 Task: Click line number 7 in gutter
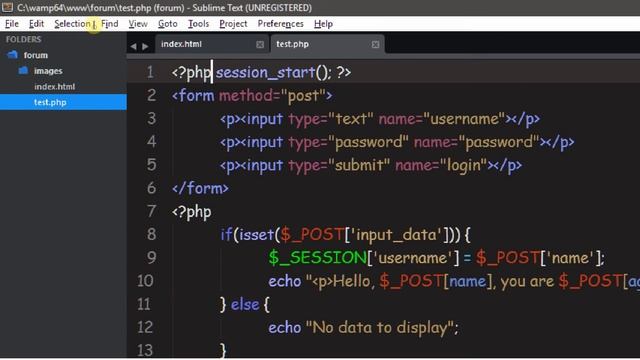point(151,211)
